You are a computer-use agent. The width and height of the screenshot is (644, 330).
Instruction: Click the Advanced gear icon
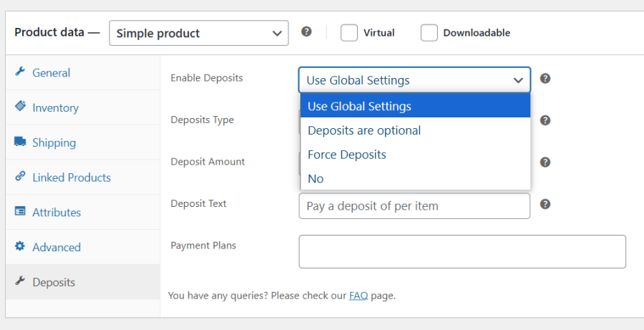pos(20,246)
